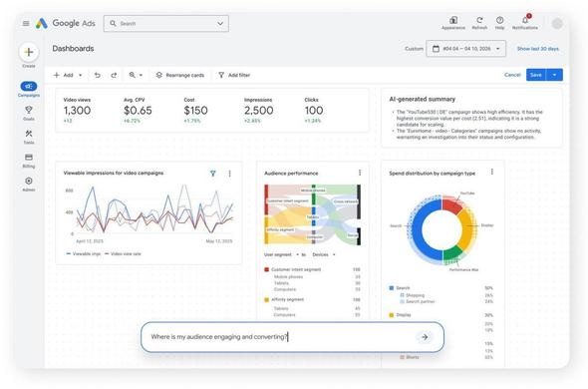The width and height of the screenshot is (588, 389).
Task: Click the Create plus button
Action: (x=29, y=52)
